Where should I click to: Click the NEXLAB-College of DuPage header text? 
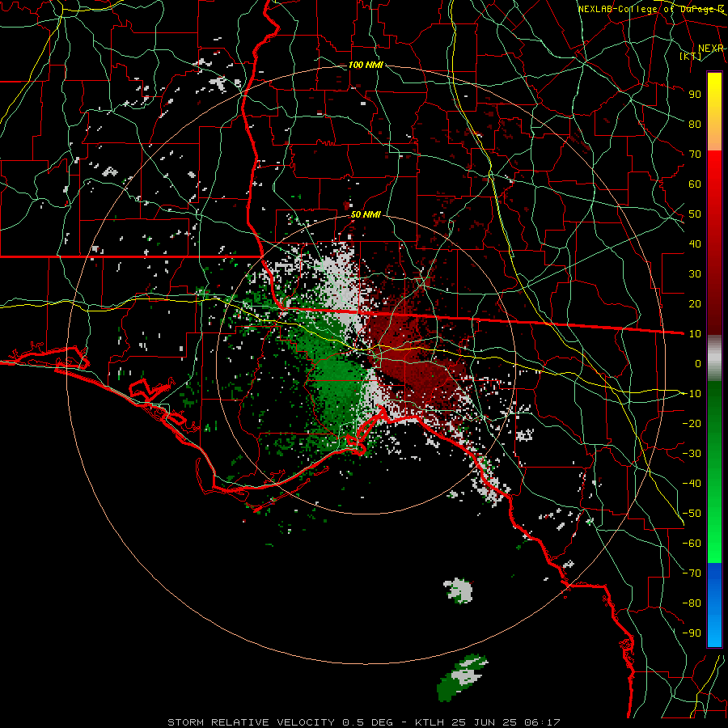coord(650,9)
